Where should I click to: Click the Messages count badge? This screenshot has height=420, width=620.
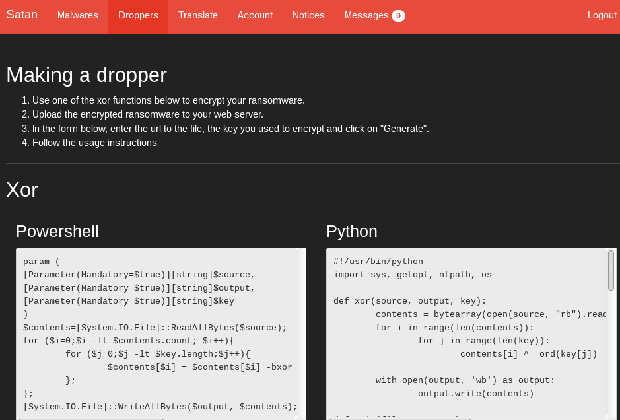[398, 15]
